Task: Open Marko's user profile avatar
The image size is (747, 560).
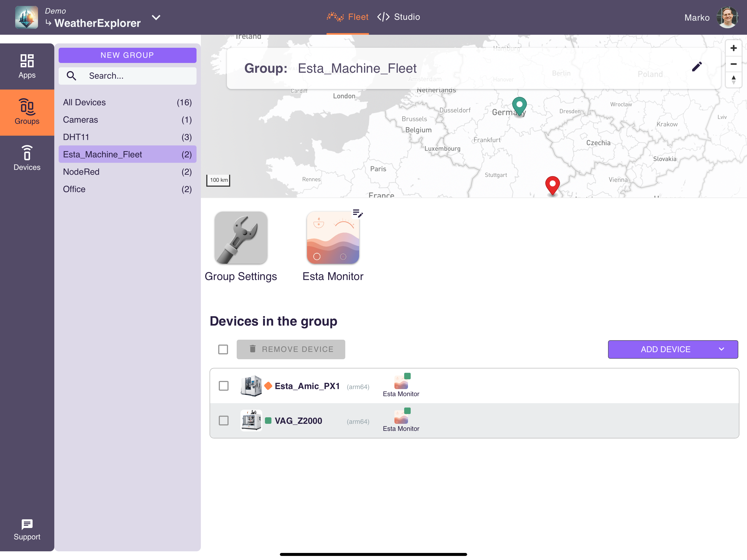Action: pyautogui.click(x=727, y=18)
